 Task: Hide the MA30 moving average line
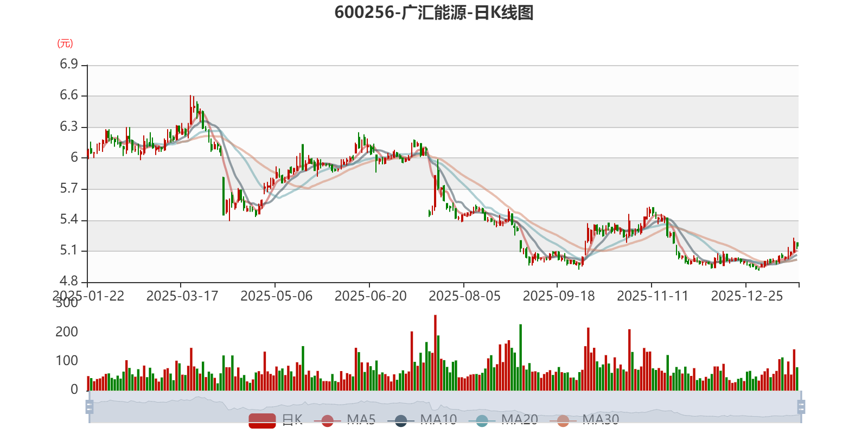click(584, 420)
